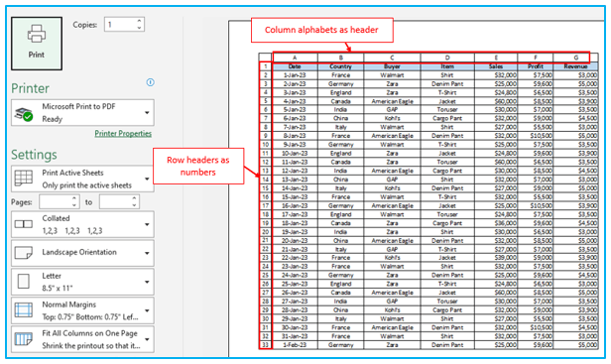611x364 pixels.
Task: Open the Microsoft Print to PDF printer dropdown
Action: (82, 113)
